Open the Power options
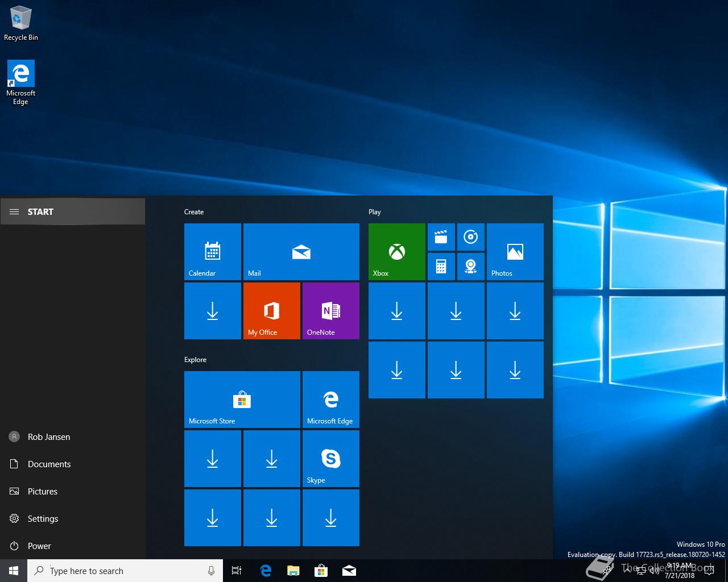728x582 pixels. click(x=73, y=546)
